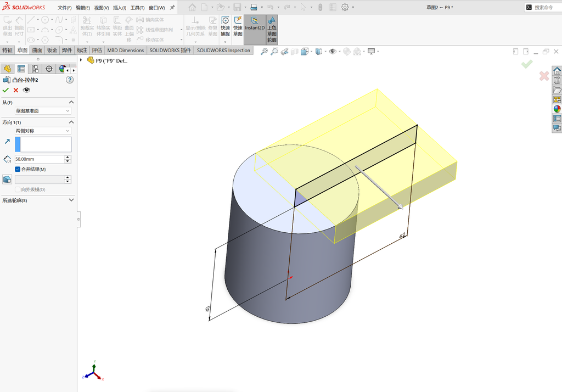Decrease depth with the down spinner arrow
This screenshot has width=562, height=392.
68,161
